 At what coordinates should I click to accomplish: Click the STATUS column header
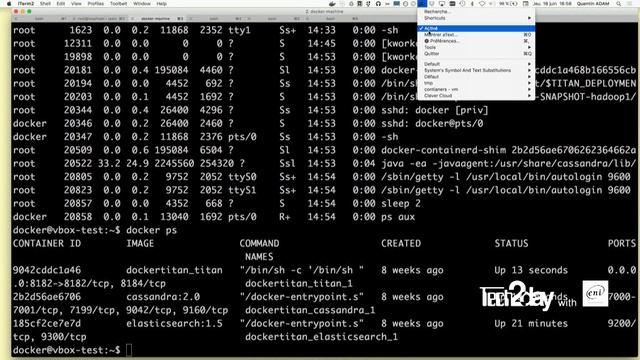click(x=511, y=244)
